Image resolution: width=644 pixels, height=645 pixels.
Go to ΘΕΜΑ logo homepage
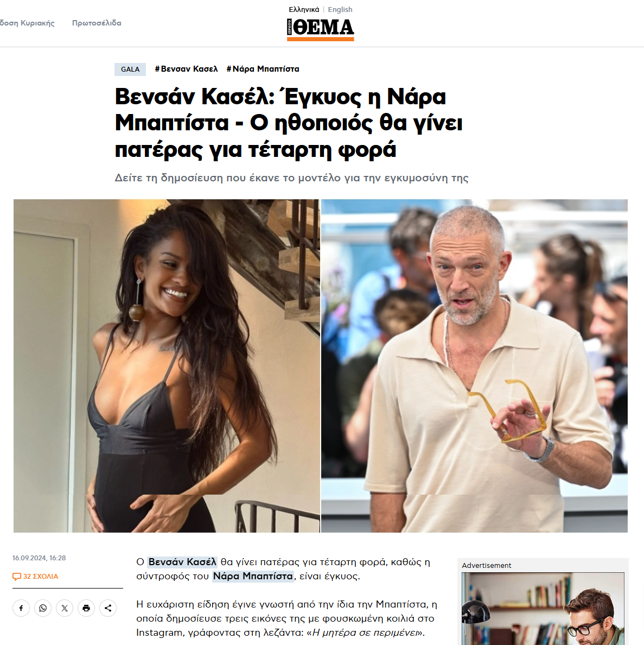pos(320,29)
